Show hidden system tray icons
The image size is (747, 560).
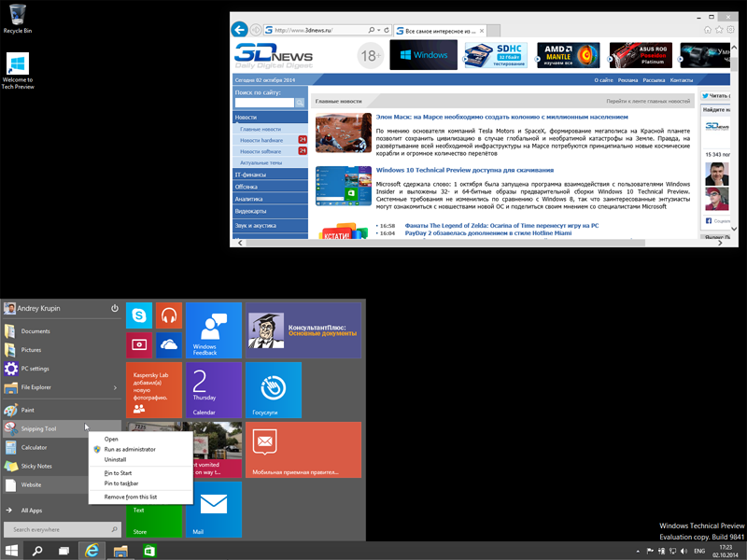(x=638, y=551)
